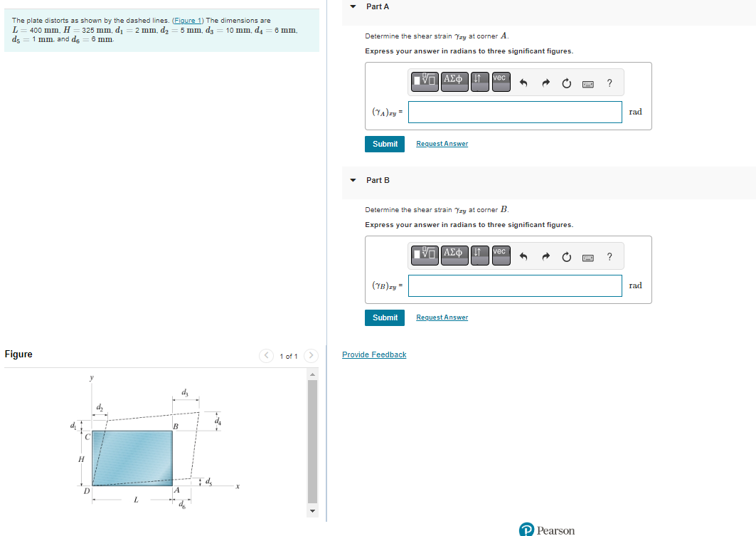Open Greek symbols ΑΣΦ palette in Part B
This screenshot has width=756, height=536.
coord(454,256)
